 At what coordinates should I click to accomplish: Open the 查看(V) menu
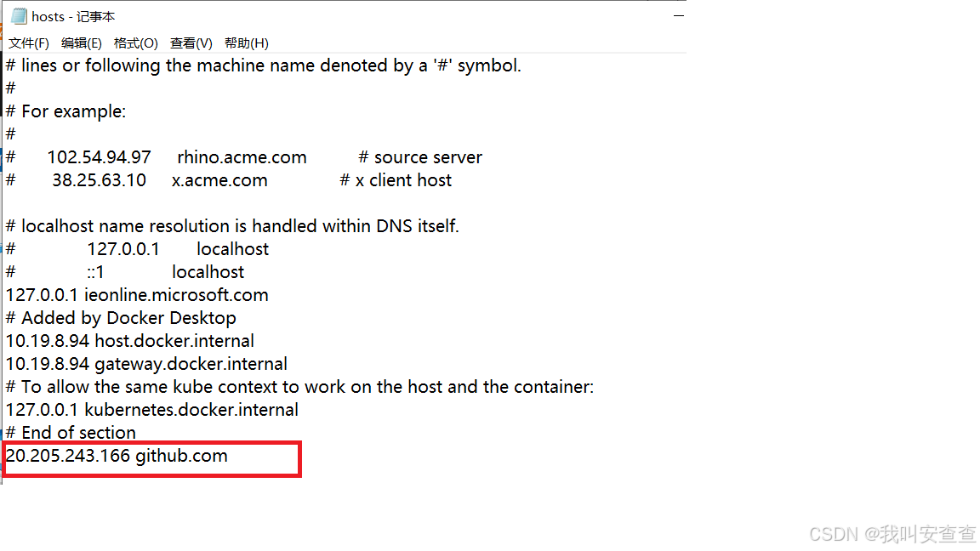pos(190,43)
